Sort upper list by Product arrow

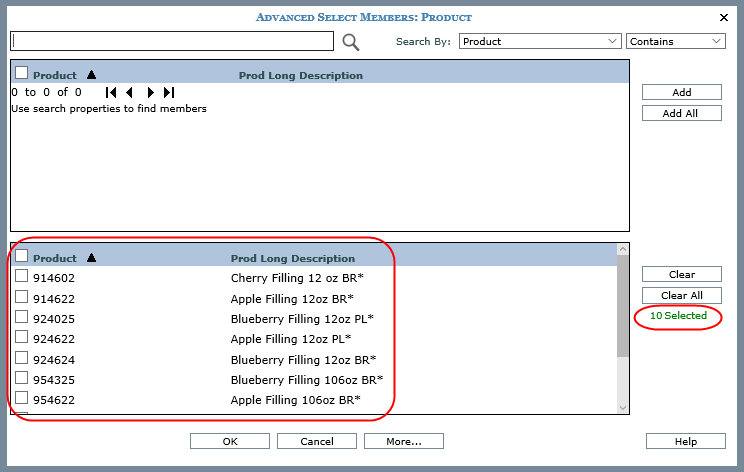(x=92, y=74)
